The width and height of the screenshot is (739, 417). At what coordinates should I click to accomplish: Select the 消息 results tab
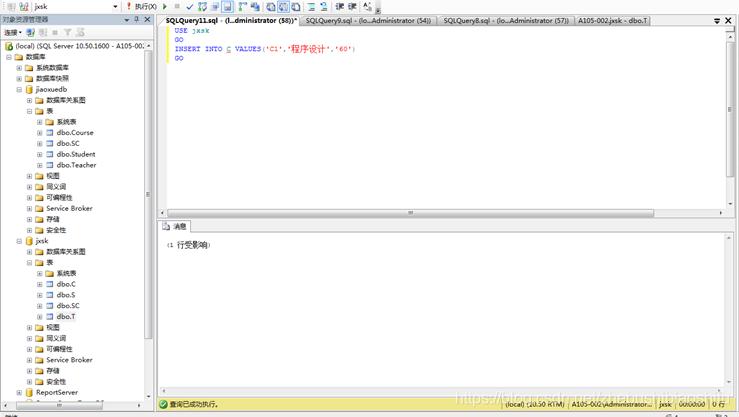[x=175, y=226]
